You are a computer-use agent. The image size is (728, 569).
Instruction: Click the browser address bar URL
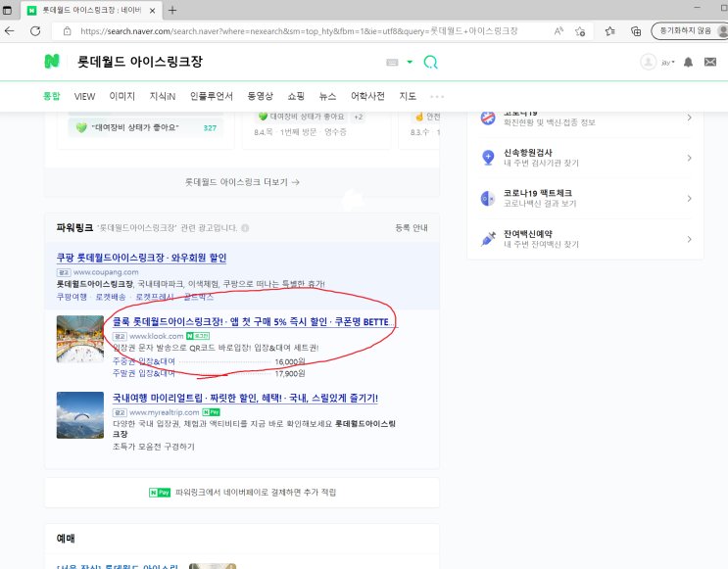coord(299,31)
